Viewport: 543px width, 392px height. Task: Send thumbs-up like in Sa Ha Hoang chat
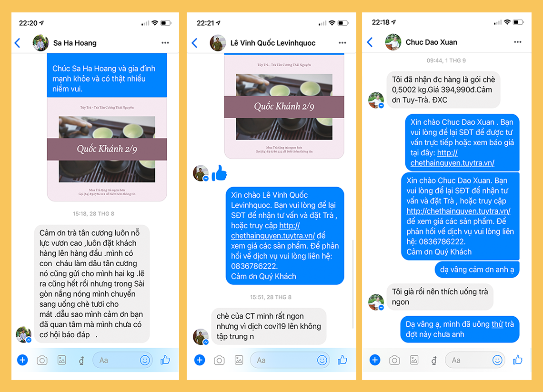click(165, 360)
